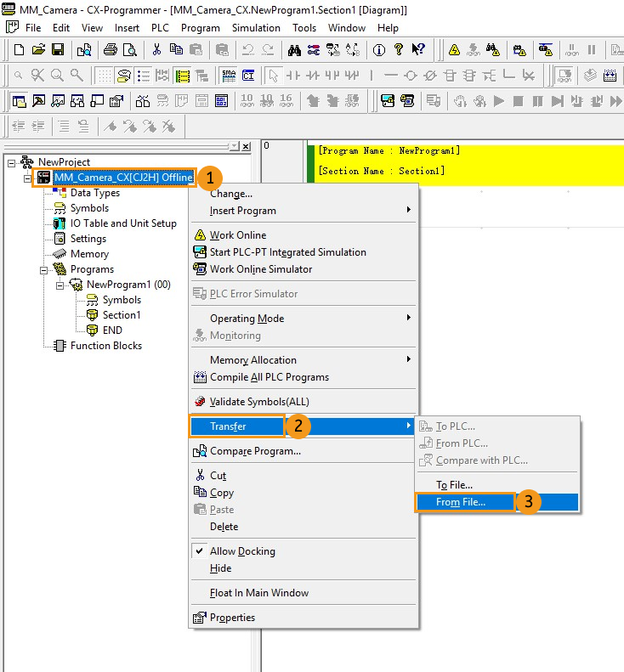Screen dimensions: 624x672
Task: Open IO Table and Unit Setup
Action: (123, 223)
